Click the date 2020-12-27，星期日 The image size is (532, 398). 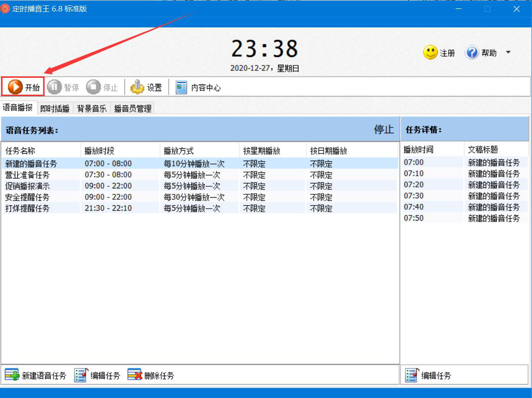coord(265,68)
